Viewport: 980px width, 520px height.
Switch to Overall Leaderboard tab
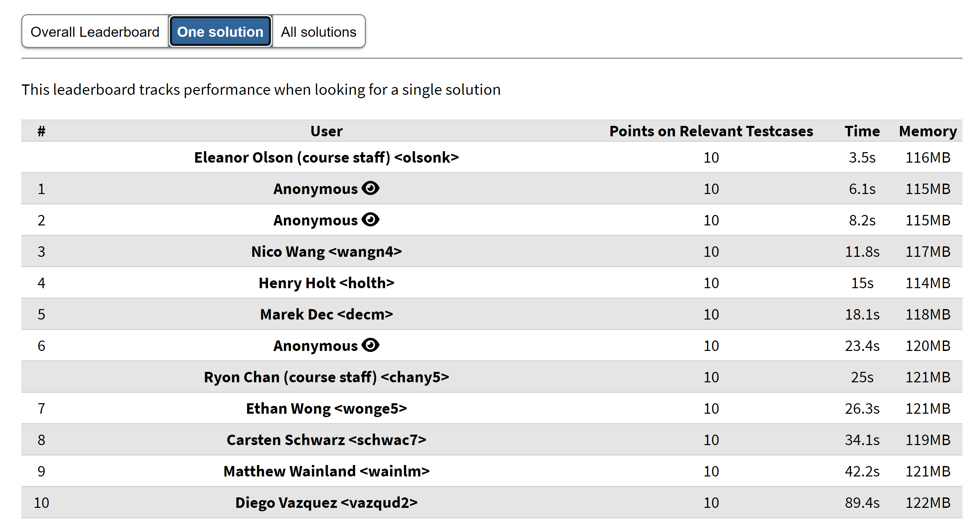(95, 31)
